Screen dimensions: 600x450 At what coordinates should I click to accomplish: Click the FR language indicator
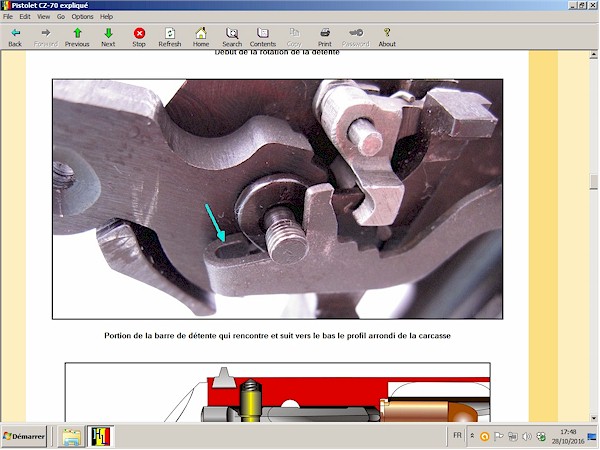(x=457, y=435)
